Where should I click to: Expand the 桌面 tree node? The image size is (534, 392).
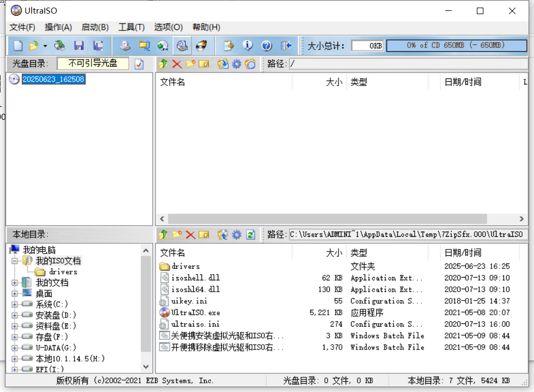coord(14,293)
